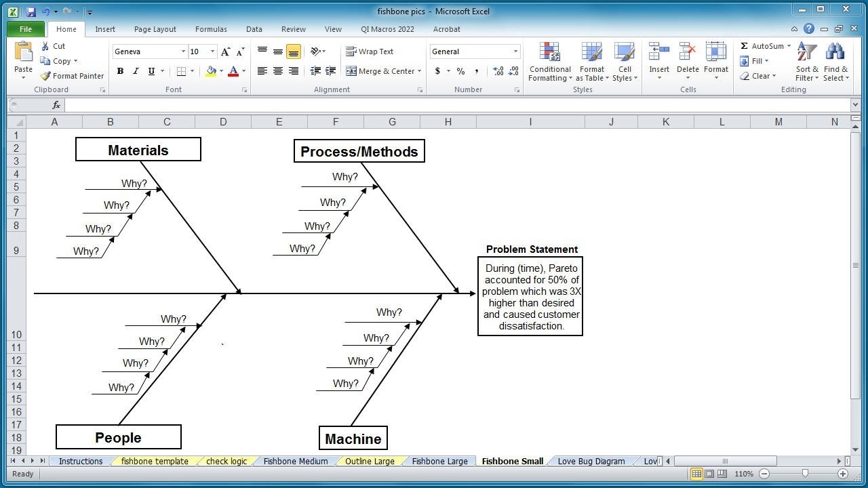Viewport: 868px width, 488px height.
Task: Open the QI Macros 2022 tab
Action: pyautogui.click(x=387, y=29)
